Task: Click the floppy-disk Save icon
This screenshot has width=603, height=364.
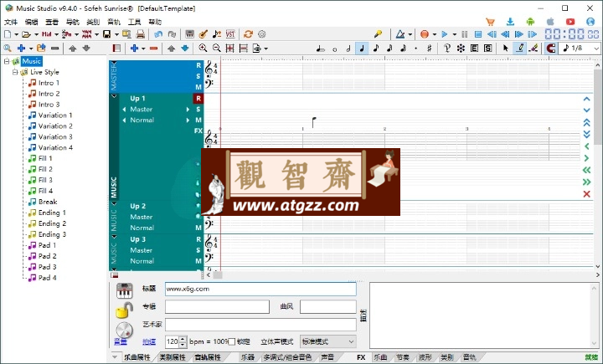Action: click(106, 34)
